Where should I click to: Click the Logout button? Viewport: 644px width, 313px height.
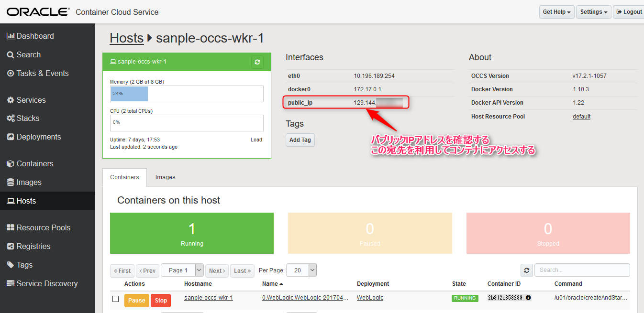click(630, 12)
